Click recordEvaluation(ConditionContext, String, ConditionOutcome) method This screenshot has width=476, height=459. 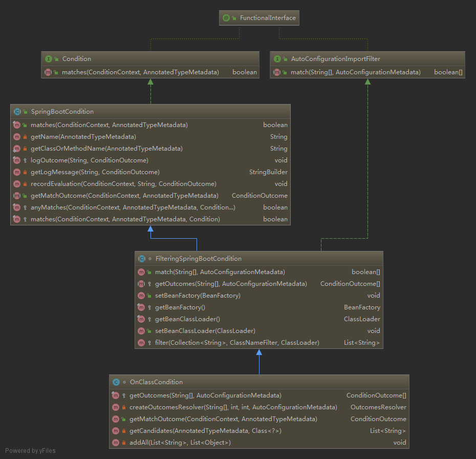123,184
